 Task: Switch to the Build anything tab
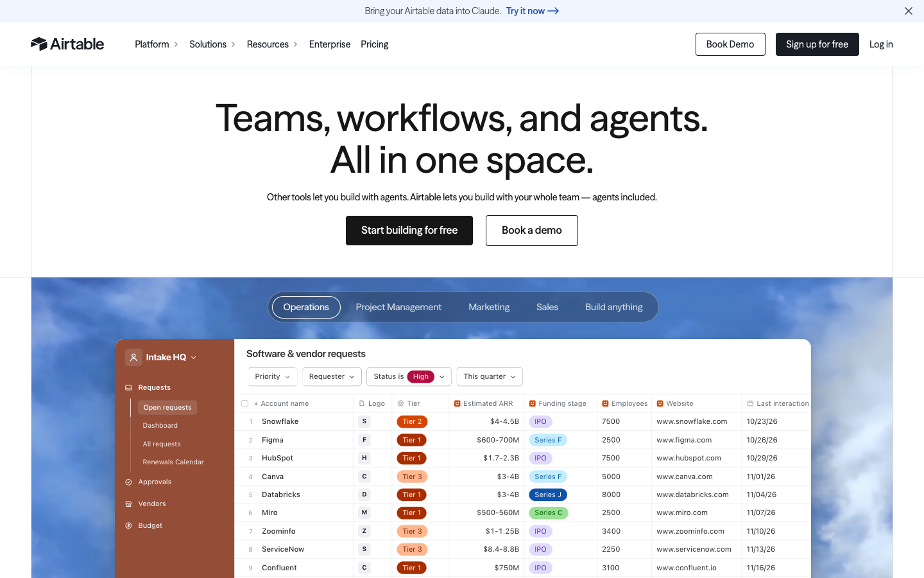click(x=614, y=307)
